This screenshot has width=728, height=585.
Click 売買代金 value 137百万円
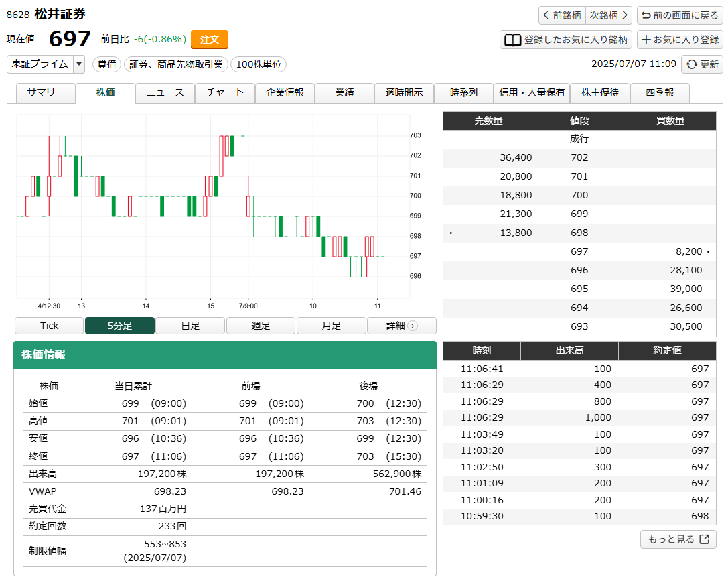pos(163,509)
